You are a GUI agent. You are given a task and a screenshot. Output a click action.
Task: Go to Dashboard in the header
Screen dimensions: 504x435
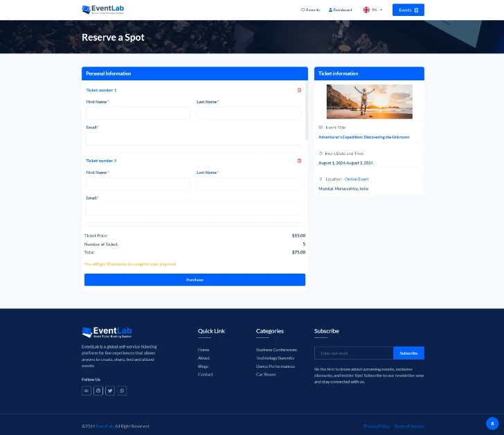pyautogui.click(x=340, y=10)
